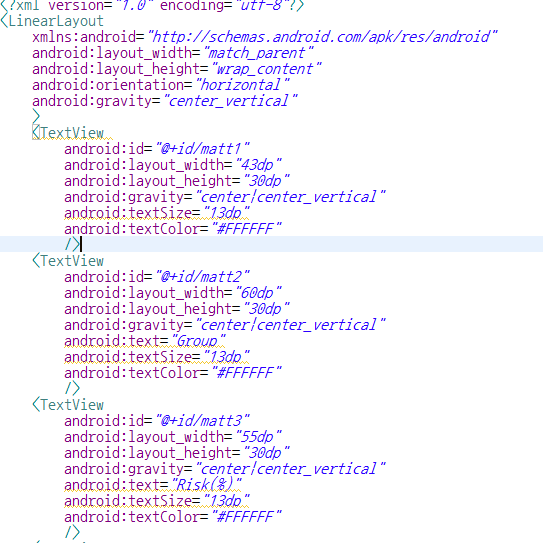Image resolution: width=543 pixels, height=543 pixels.
Task: Click the "Risk(%)" text attribute value
Action: click(x=206, y=484)
